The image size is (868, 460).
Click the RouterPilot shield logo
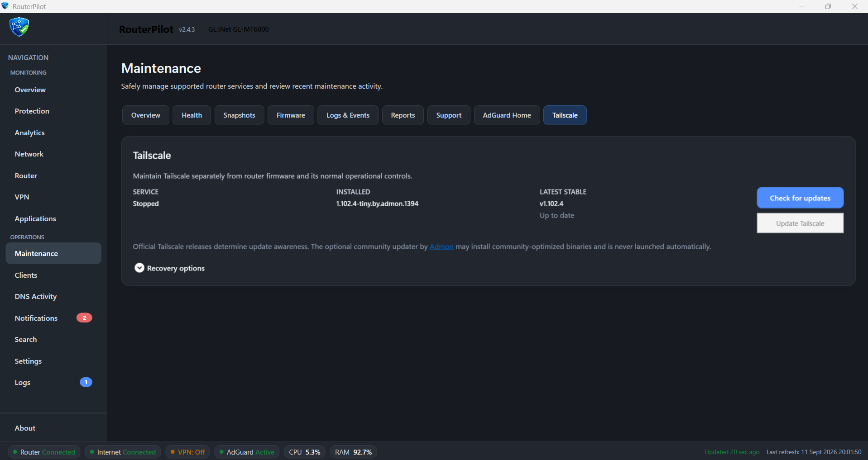(x=19, y=27)
